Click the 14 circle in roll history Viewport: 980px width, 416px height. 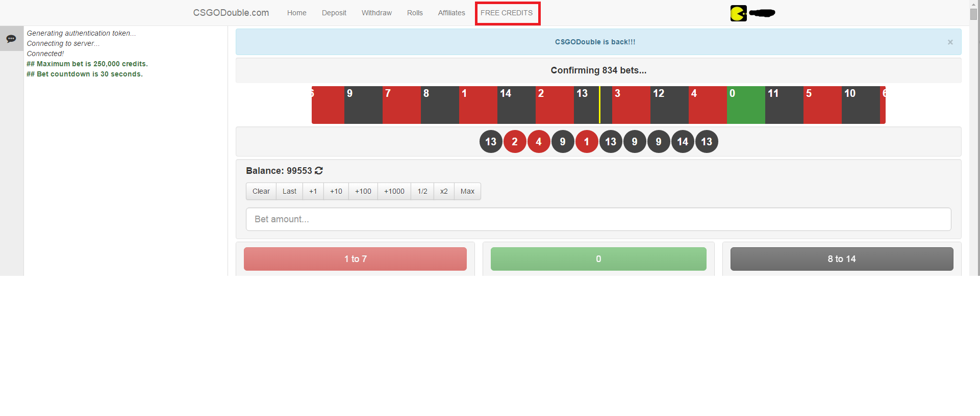(x=683, y=142)
